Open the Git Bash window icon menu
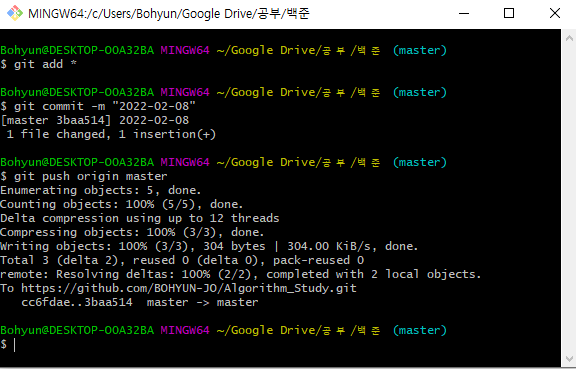The height and width of the screenshot is (369, 576). tap(15, 13)
